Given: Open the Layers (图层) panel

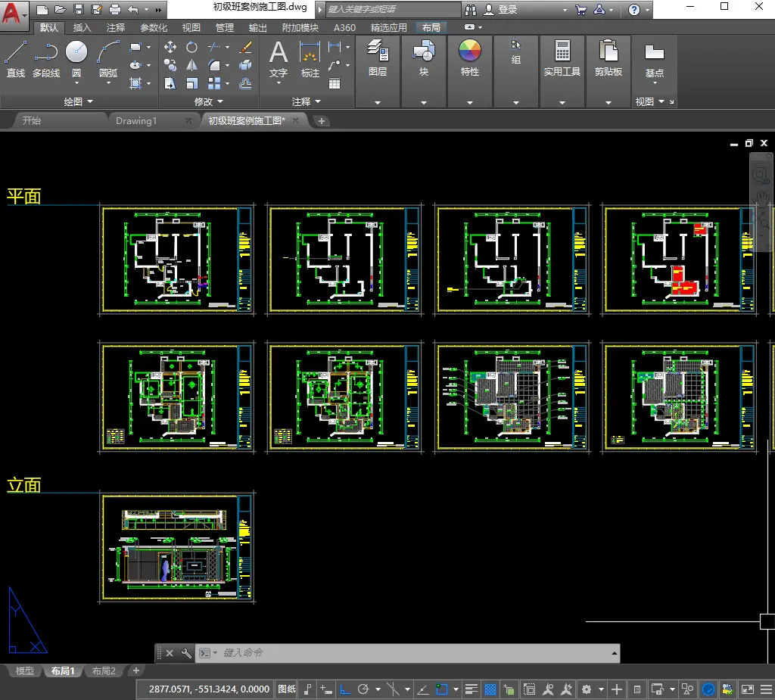Looking at the screenshot, I should pyautogui.click(x=378, y=58).
